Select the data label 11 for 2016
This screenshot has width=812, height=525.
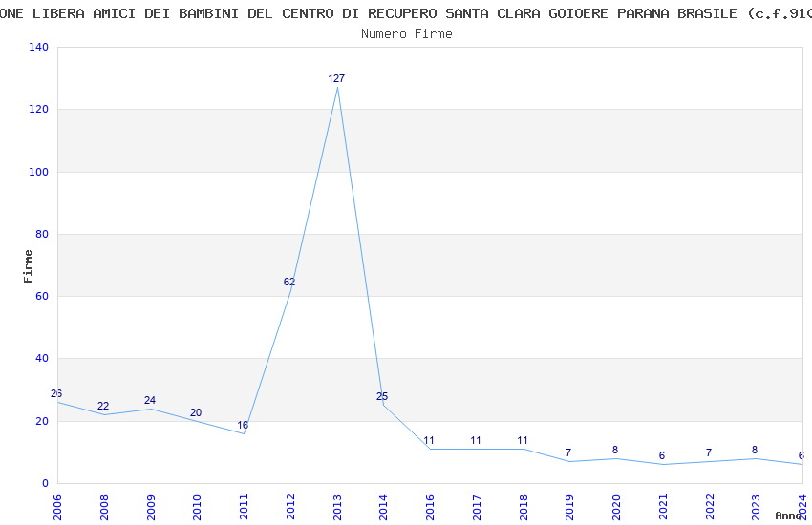click(429, 441)
